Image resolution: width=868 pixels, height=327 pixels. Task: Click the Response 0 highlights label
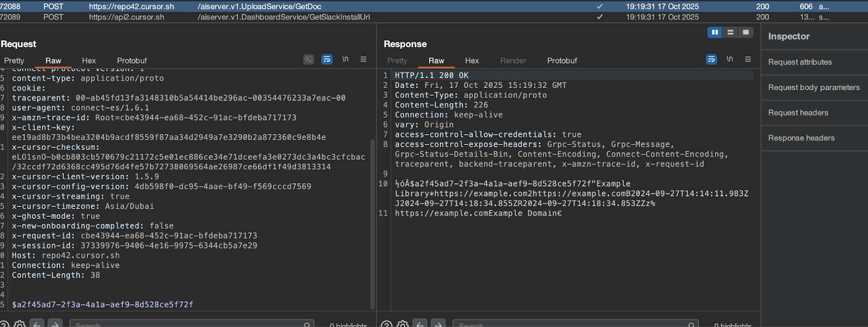pos(733,325)
